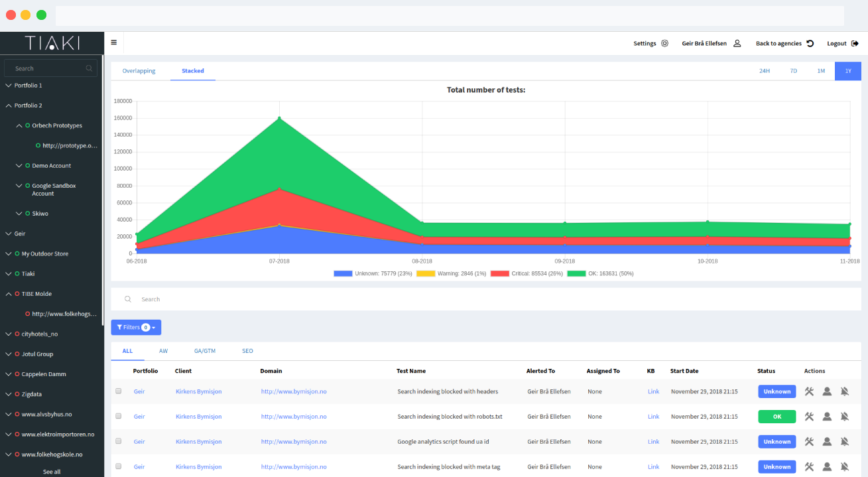Expand Portfolio 1 in sidebar

9,85
